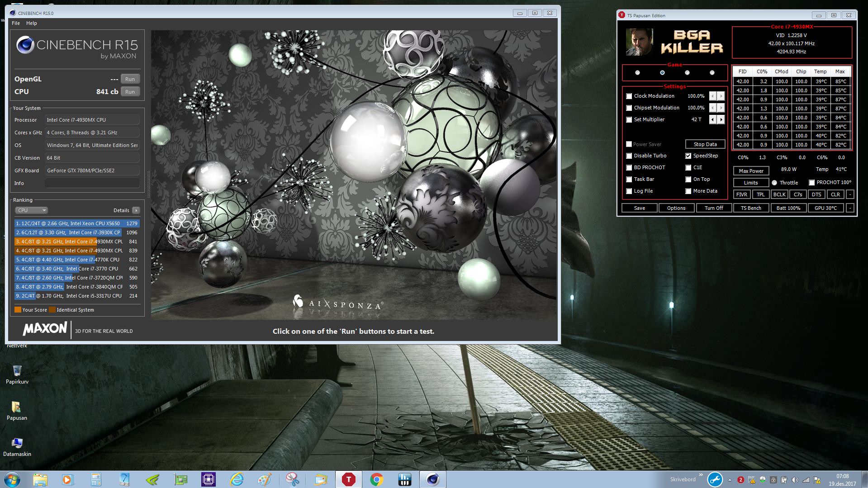
Task: Uncheck the SpeedStep checkbox
Action: [688, 156]
